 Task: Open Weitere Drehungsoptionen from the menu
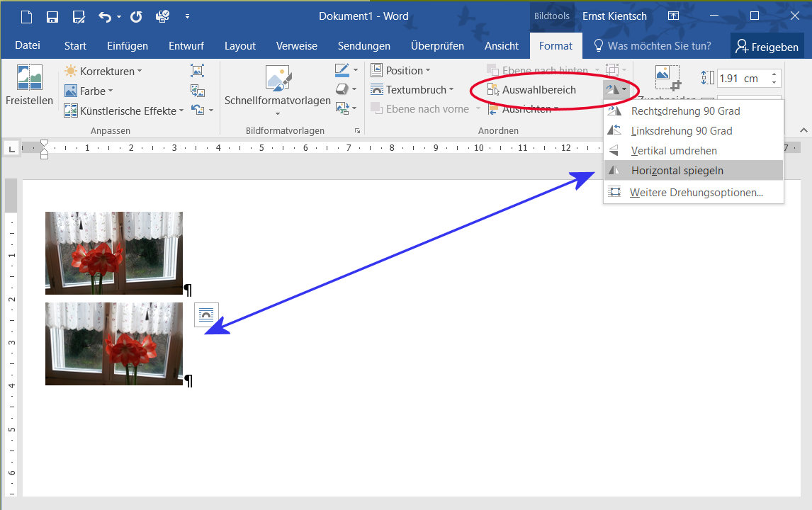696,193
